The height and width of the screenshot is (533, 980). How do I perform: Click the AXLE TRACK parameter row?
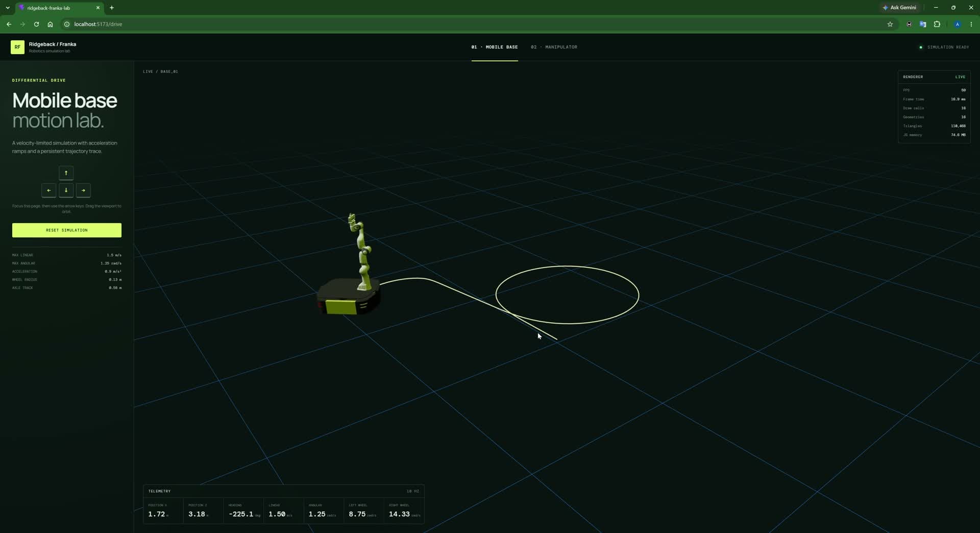67,288
